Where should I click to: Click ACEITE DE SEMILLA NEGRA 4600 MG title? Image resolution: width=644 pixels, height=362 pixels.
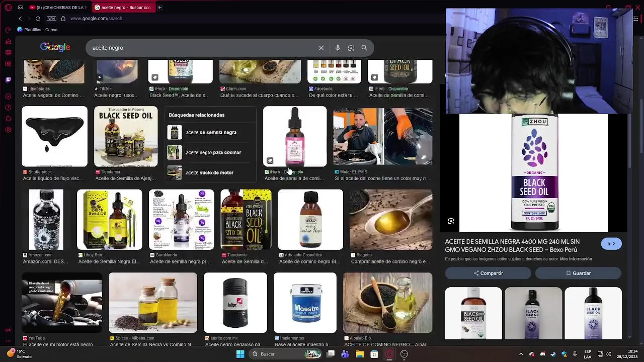click(512, 246)
